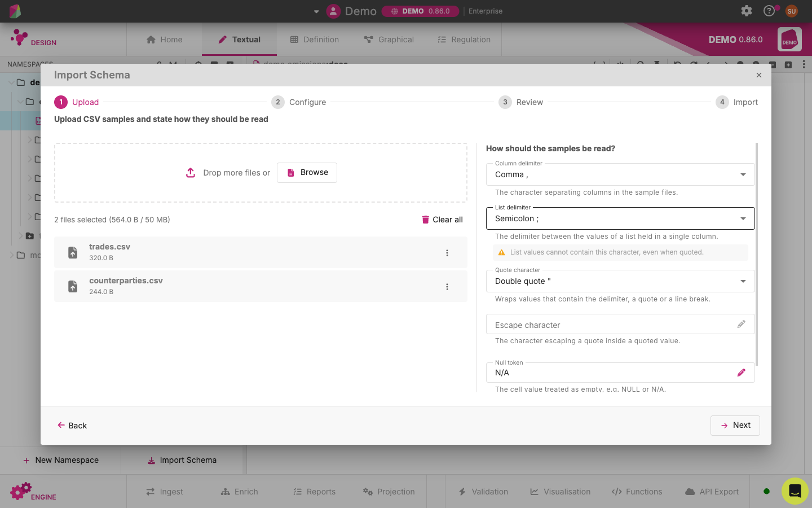Click the New Namespace button
This screenshot has width=812, height=508.
(x=60, y=461)
